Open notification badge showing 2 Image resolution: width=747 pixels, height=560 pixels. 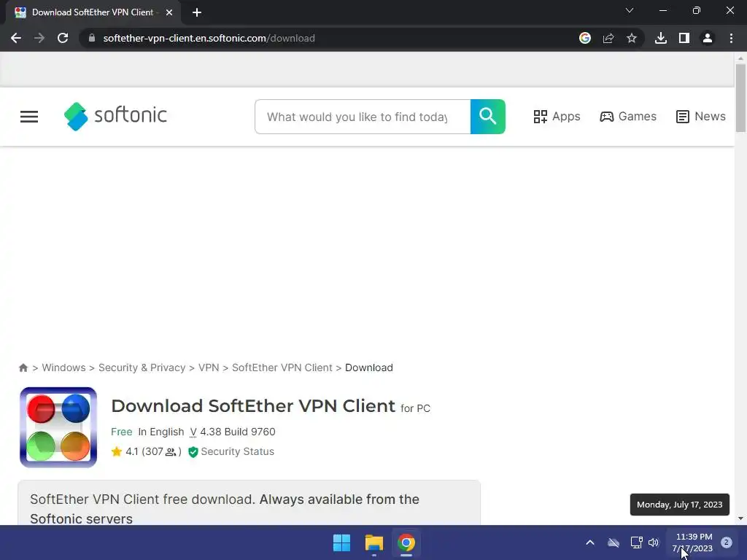coord(727,542)
